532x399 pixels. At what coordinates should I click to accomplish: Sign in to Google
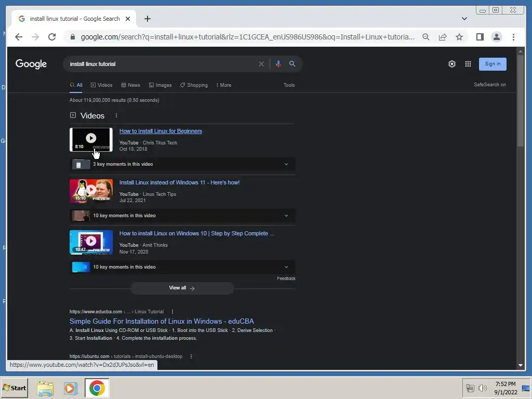493,64
